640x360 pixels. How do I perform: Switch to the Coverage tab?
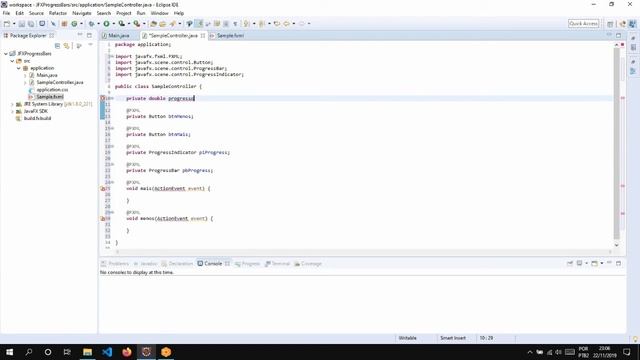(x=308, y=264)
